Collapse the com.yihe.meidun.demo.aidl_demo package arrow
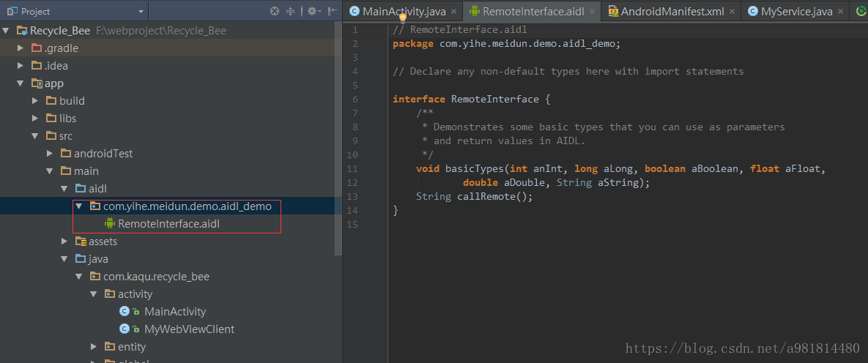The height and width of the screenshot is (363, 868). tap(79, 206)
